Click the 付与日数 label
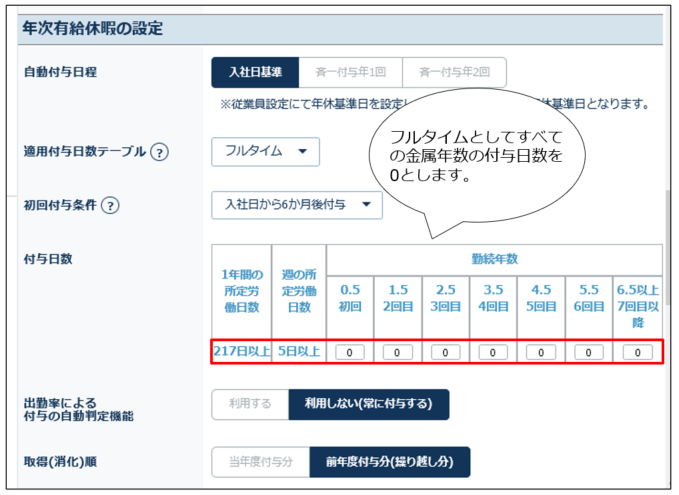 pyautogui.click(x=48, y=259)
